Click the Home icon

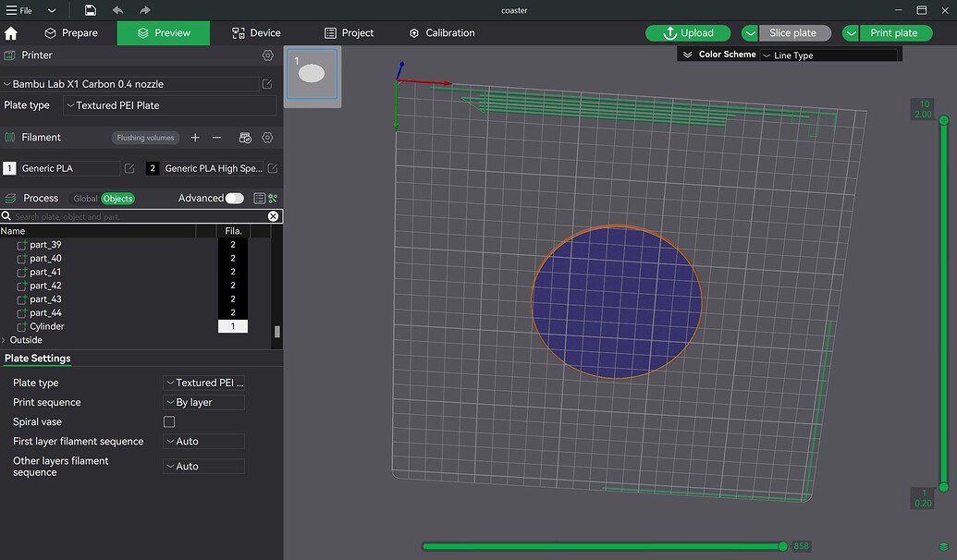click(x=11, y=33)
